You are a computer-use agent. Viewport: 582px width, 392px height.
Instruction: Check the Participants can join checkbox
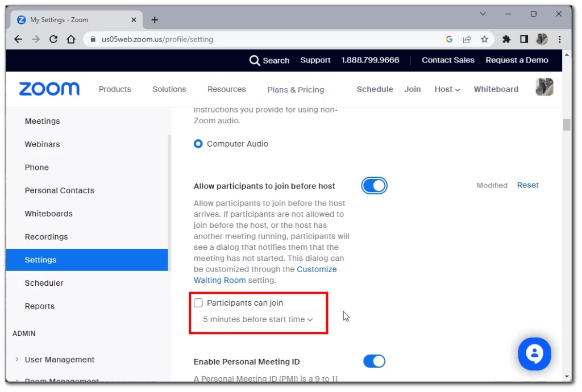tap(198, 303)
